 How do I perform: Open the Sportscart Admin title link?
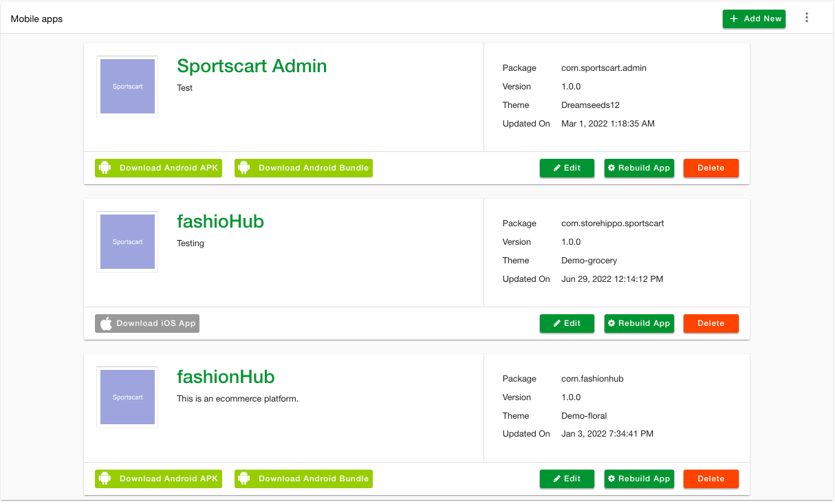(x=252, y=66)
